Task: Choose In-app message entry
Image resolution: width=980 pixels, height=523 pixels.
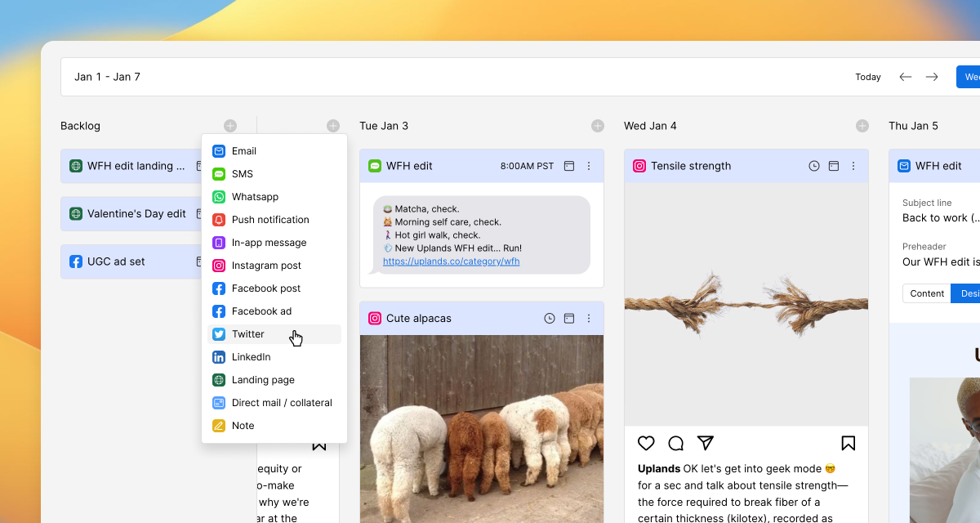Action: pyautogui.click(x=274, y=243)
